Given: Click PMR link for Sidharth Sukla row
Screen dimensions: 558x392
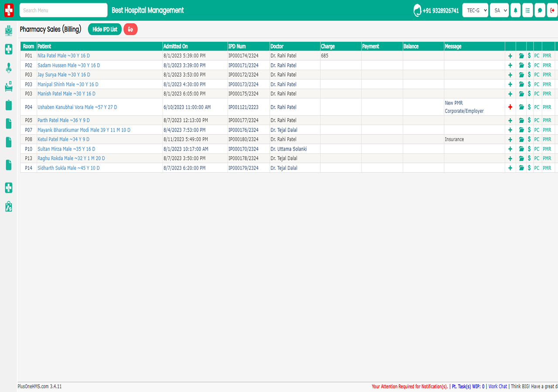Looking at the screenshot, I should 547,168.
